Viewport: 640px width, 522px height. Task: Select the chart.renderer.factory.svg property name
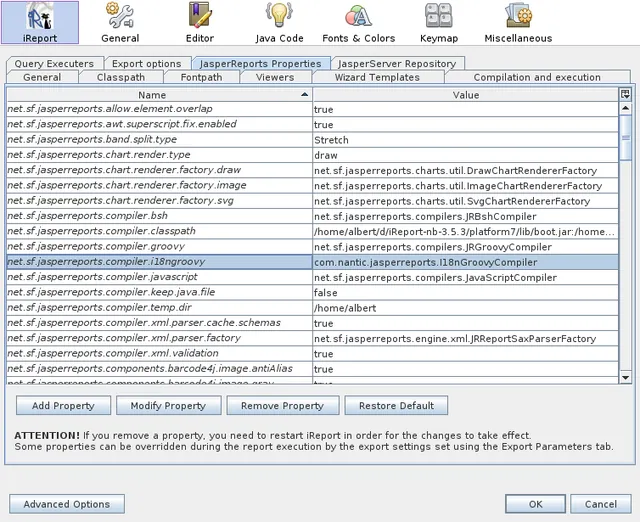point(160,201)
